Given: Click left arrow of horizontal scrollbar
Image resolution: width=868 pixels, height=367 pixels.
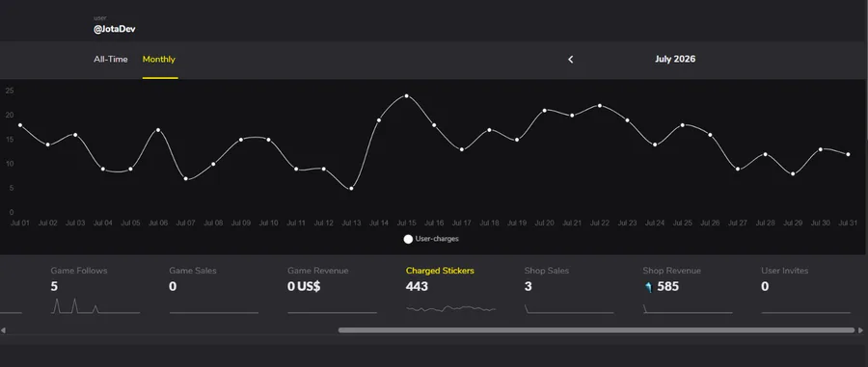Looking at the screenshot, I should (3, 330).
